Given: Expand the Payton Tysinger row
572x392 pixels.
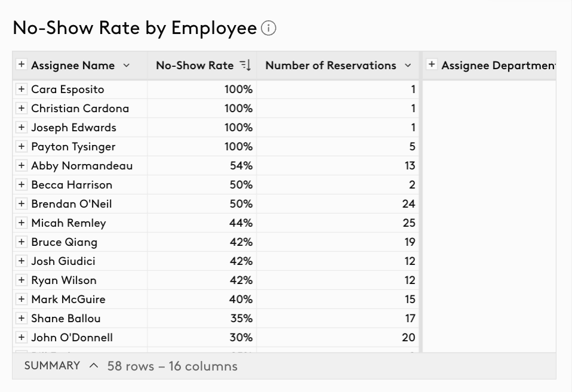Looking at the screenshot, I should coord(21,147).
